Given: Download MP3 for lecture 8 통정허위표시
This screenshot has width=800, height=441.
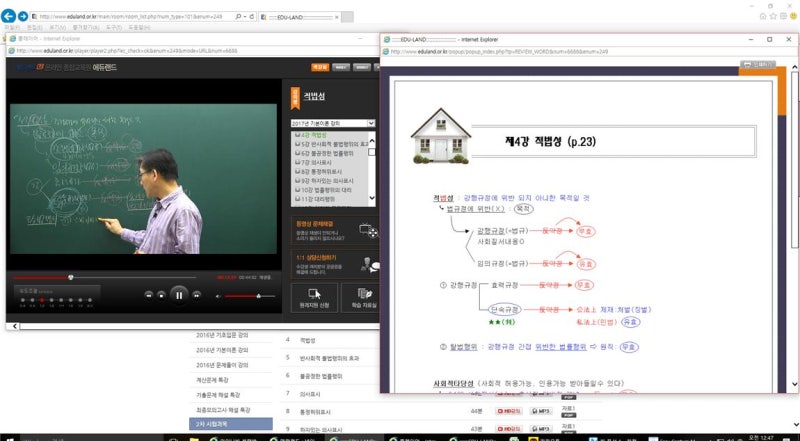Looking at the screenshot, I should tap(541, 411).
